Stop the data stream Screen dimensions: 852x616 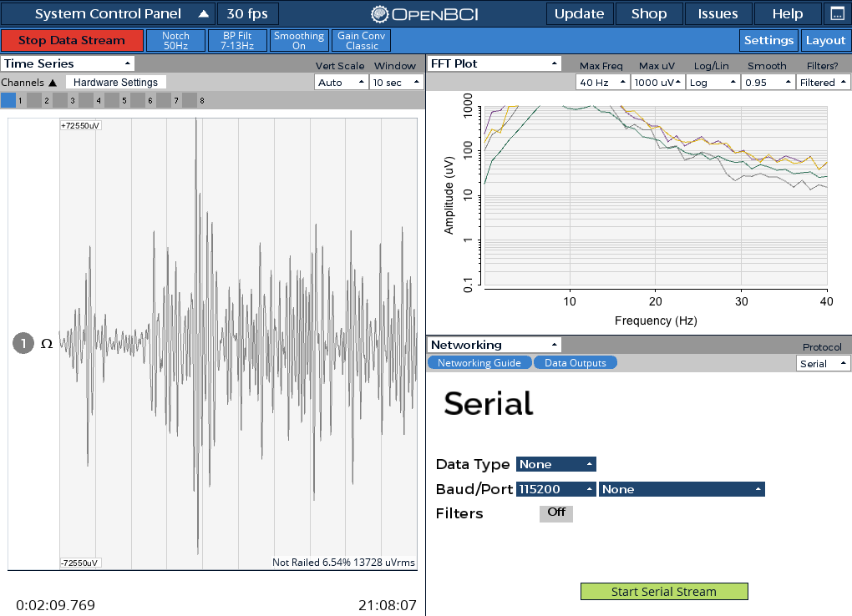[x=72, y=40]
